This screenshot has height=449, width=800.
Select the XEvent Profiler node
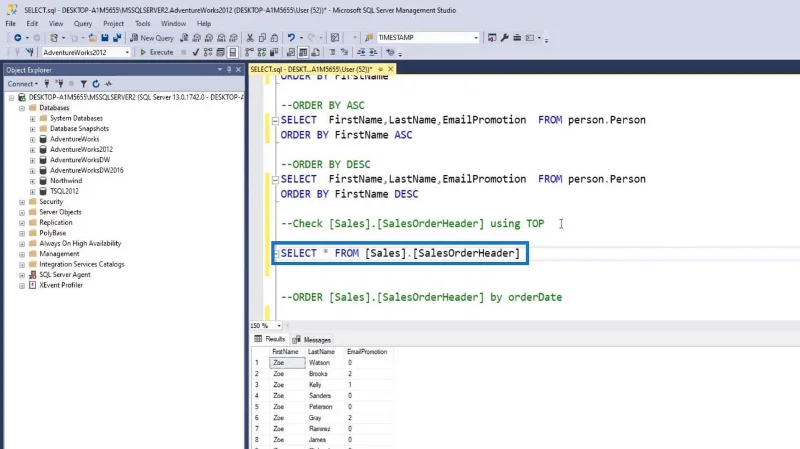(x=61, y=285)
